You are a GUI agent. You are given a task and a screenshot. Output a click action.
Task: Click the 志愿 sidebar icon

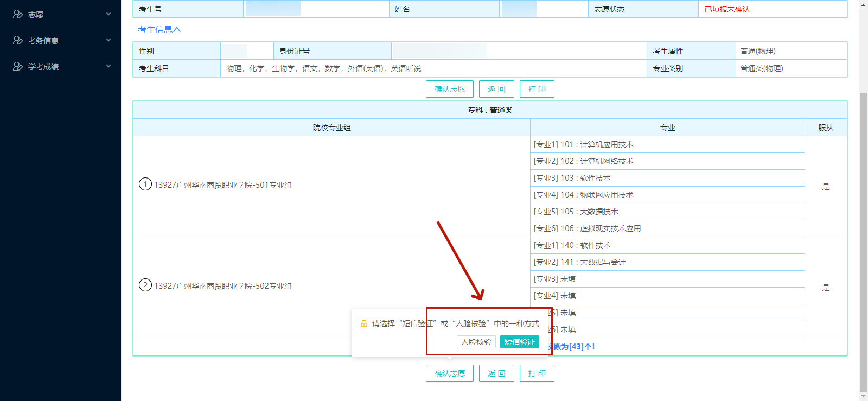(17, 15)
